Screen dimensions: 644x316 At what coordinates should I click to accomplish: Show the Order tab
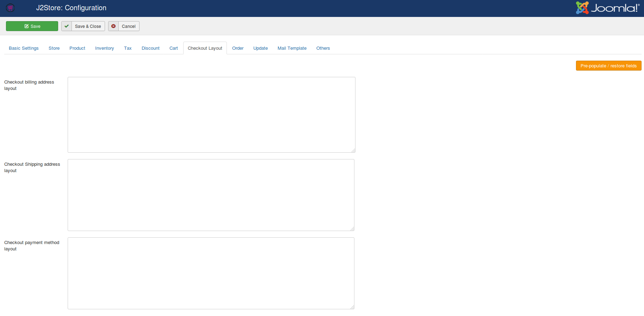click(x=238, y=48)
